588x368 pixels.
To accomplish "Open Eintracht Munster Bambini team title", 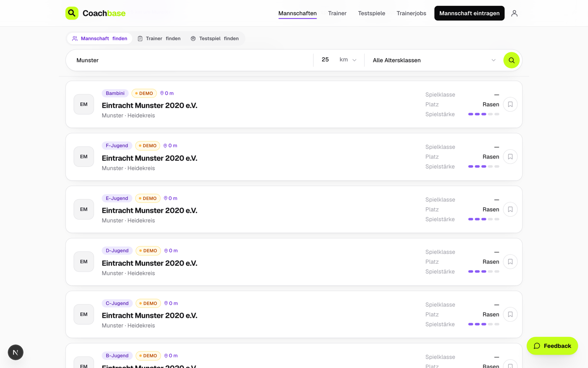I will [x=150, y=106].
